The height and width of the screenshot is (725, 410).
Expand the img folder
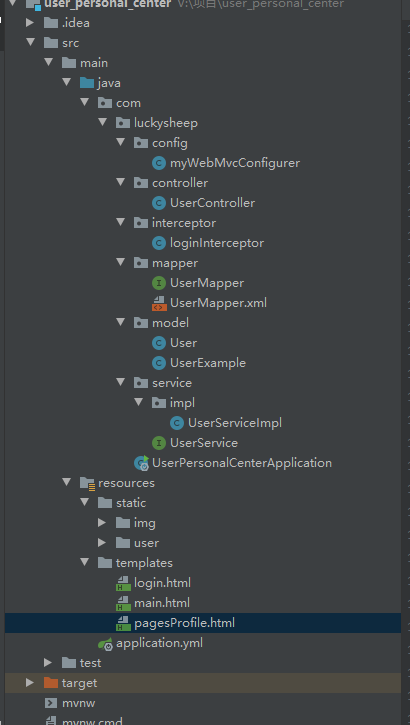[102, 523]
